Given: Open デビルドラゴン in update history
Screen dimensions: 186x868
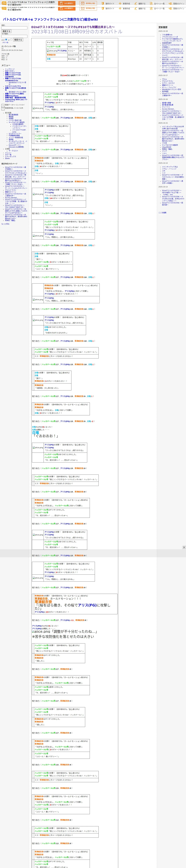Looking at the screenshot, I should click(167, 81).
